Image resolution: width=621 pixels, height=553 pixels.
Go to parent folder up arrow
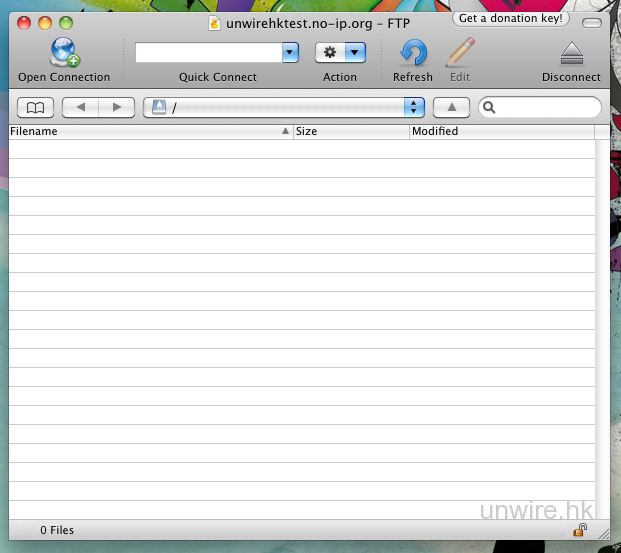pyautogui.click(x=451, y=107)
